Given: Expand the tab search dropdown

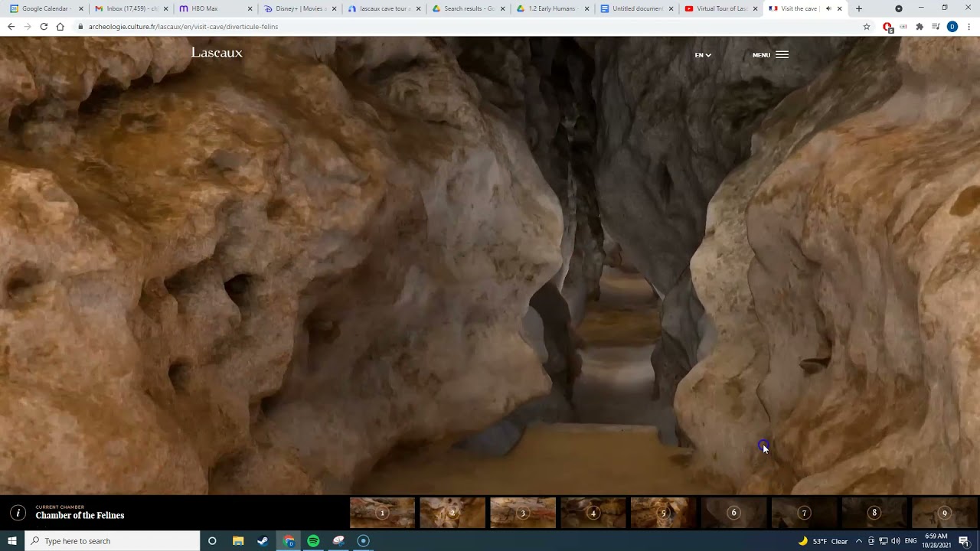Looking at the screenshot, I should (899, 8).
